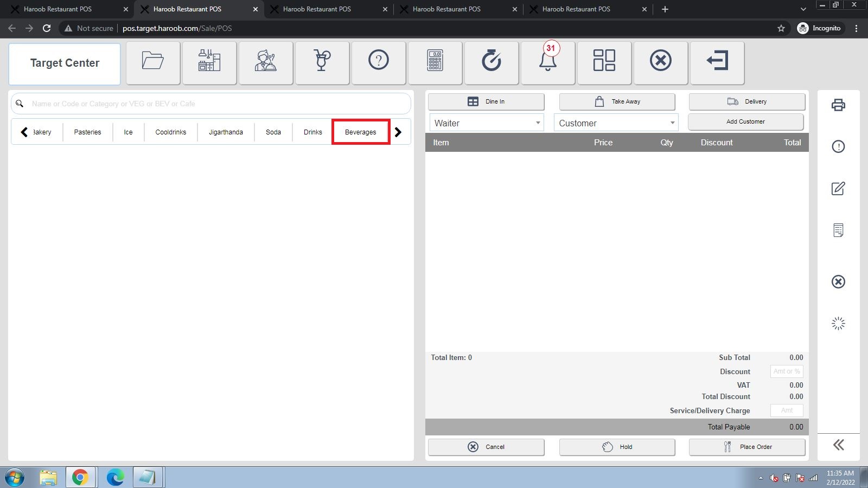Open Microsoft Edge in taskbar
This screenshot has height=488, width=868.
[115, 478]
